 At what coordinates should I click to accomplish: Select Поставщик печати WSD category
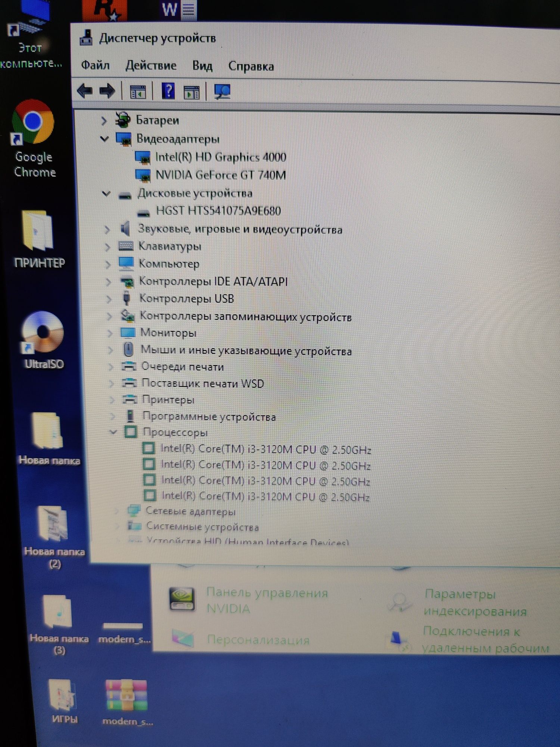coord(203,383)
